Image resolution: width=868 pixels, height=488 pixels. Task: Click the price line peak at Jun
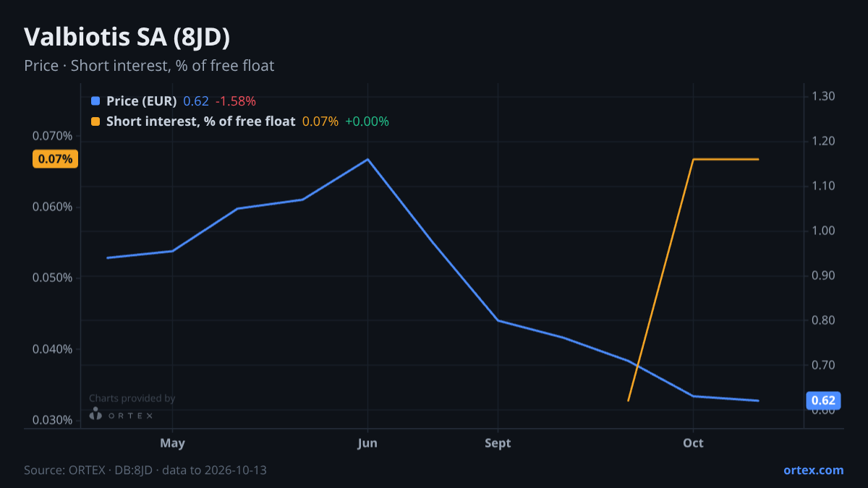[367, 159]
